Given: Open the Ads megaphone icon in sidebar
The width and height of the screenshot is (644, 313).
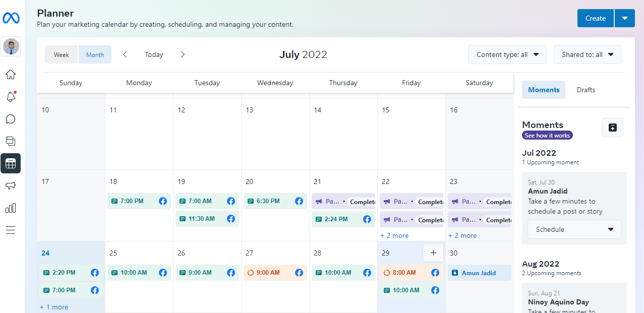Looking at the screenshot, I should tap(11, 185).
